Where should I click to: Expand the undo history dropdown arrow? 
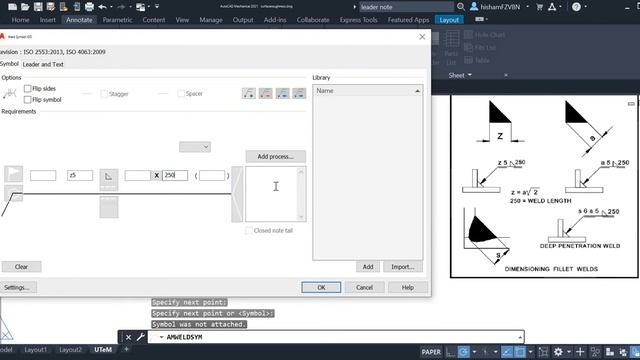point(111,7)
